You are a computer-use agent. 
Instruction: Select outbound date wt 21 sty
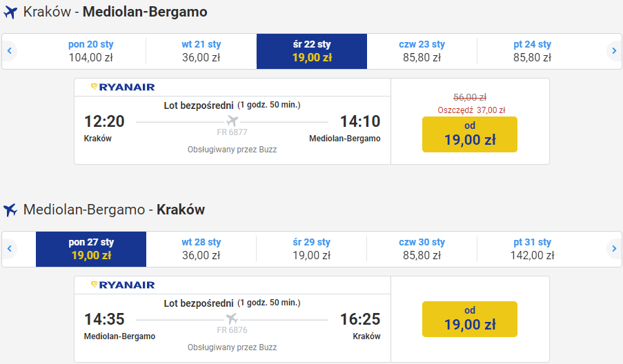(x=201, y=51)
